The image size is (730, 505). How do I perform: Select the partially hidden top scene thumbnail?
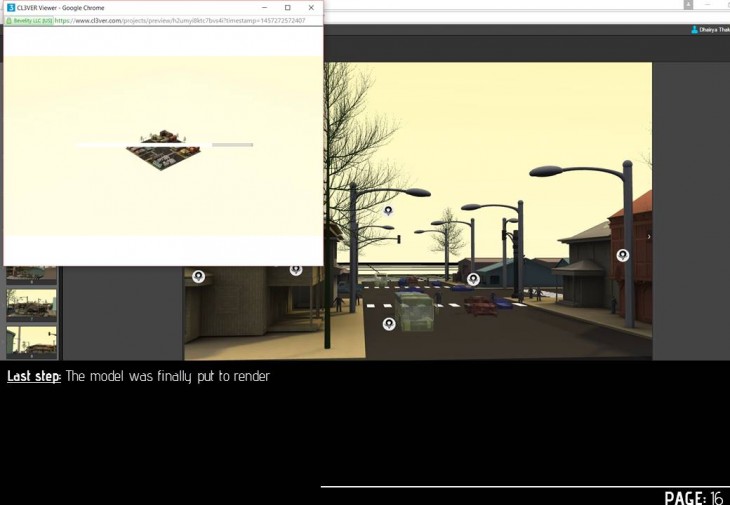[31, 273]
